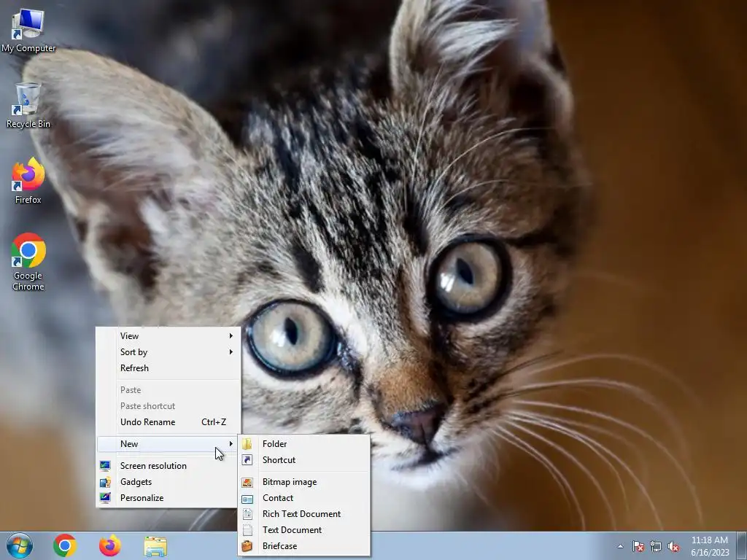747x560 pixels.
Task: Click the Personalize menu icon
Action: (x=105, y=498)
